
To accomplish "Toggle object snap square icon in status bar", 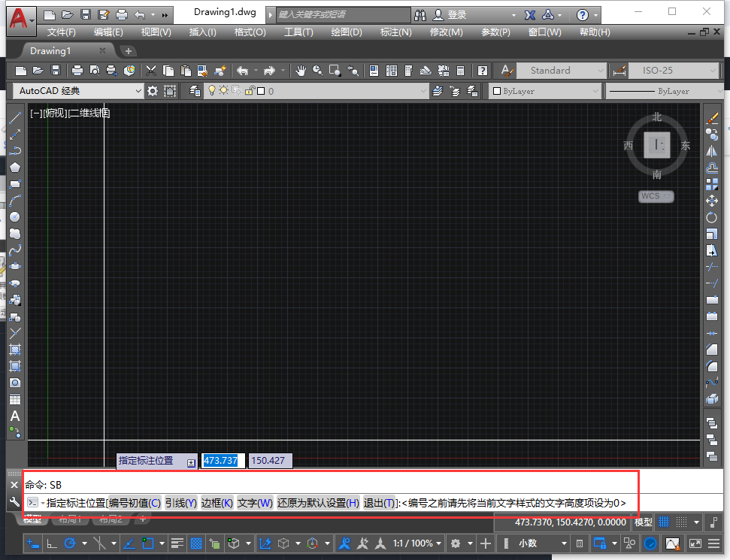I will pyautogui.click(x=147, y=543).
